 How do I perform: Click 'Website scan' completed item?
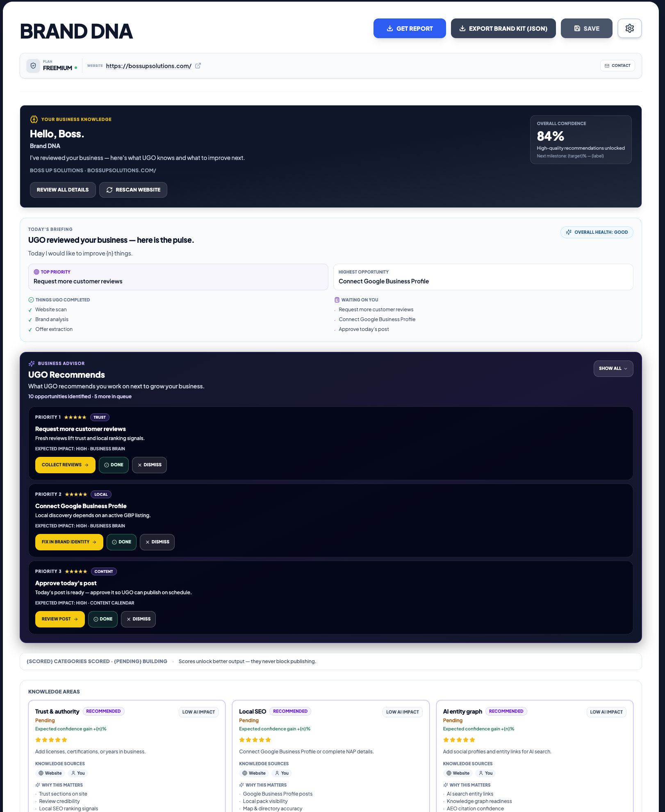click(x=51, y=310)
